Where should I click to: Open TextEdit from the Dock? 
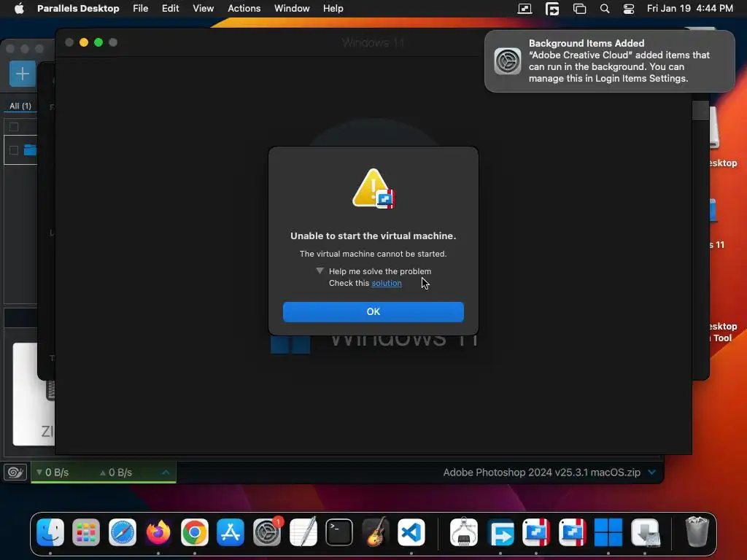pyautogui.click(x=303, y=532)
